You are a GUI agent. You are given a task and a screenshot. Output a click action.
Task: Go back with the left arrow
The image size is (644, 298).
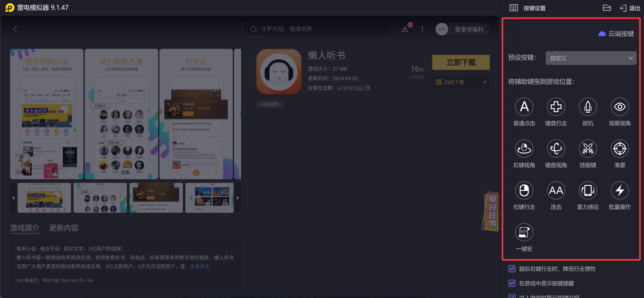tap(15, 29)
